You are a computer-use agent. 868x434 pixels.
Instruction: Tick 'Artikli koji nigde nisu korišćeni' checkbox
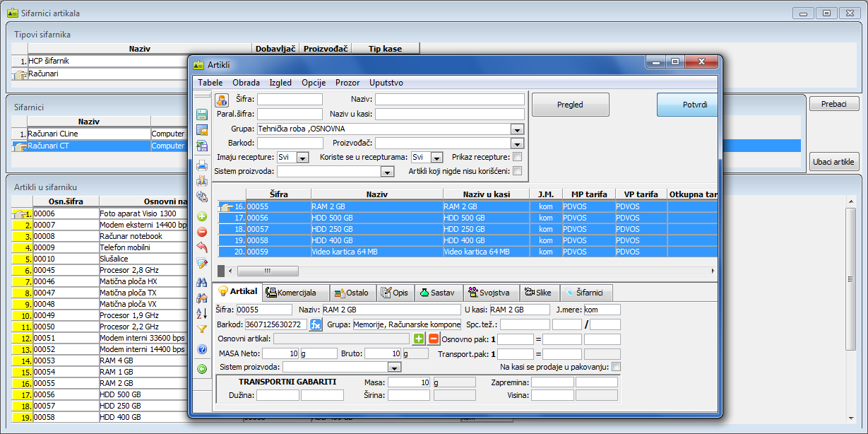(518, 171)
